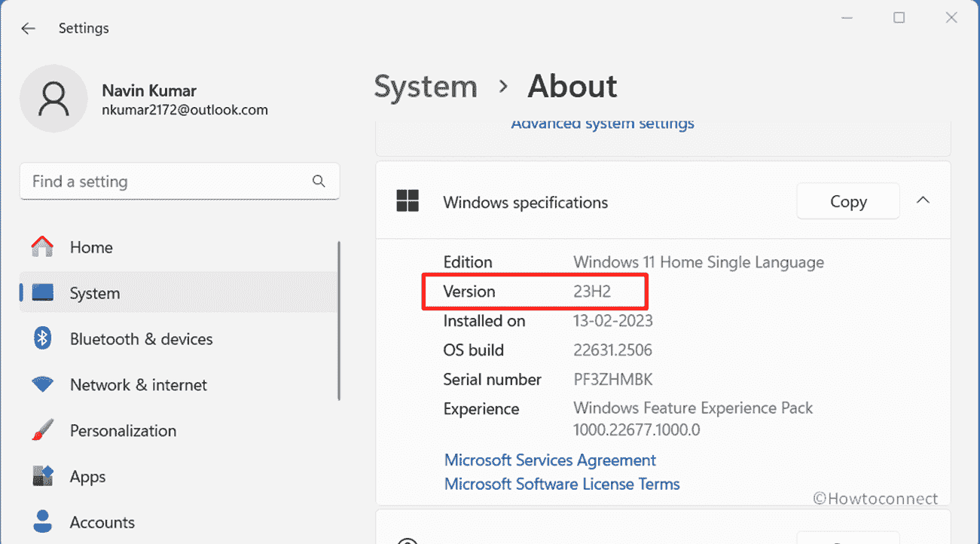Open Accounts settings category
This screenshot has width=980, height=544.
[179, 522]
